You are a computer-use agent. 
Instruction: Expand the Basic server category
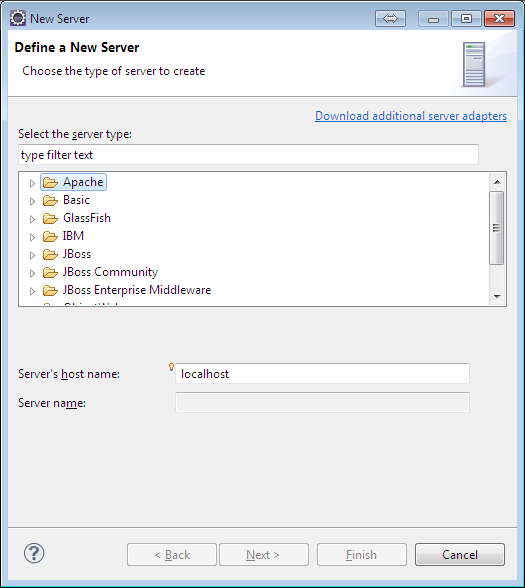(32, 201)
